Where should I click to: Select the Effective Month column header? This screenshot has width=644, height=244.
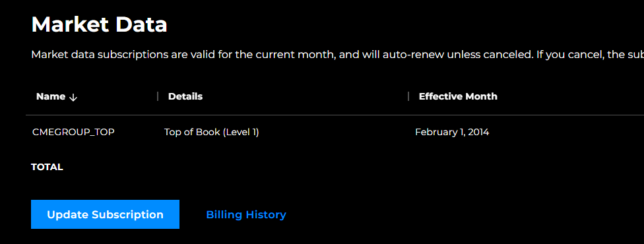coord(458,96)
